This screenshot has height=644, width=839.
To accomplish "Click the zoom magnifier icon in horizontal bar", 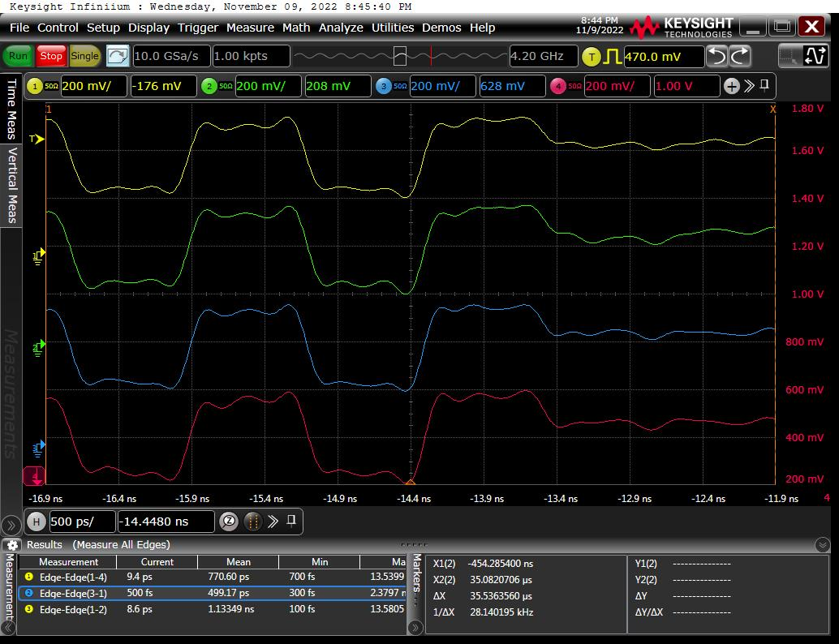I will [229, 522].
